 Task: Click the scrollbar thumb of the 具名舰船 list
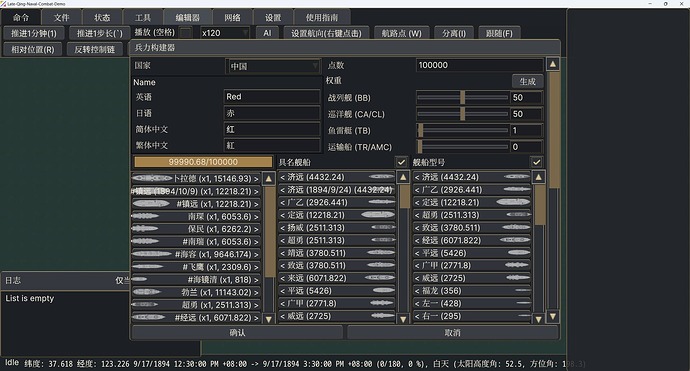click(x=404, y=197)
